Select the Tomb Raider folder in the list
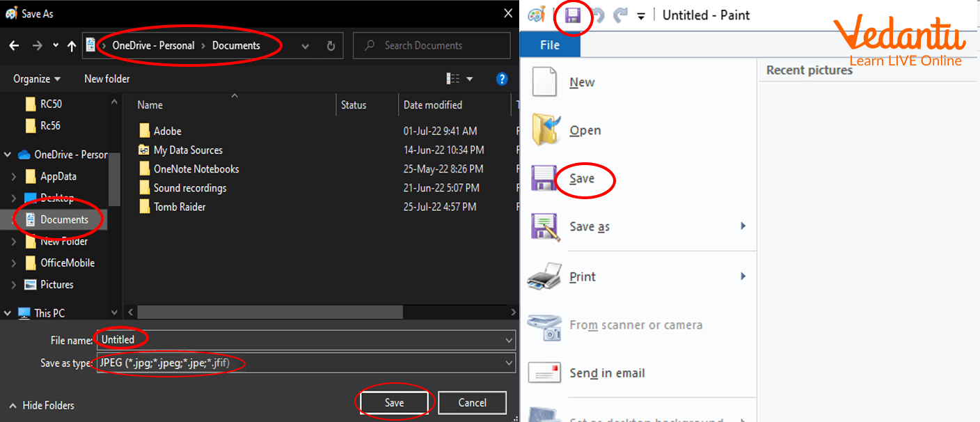 [x=179, y=207]
